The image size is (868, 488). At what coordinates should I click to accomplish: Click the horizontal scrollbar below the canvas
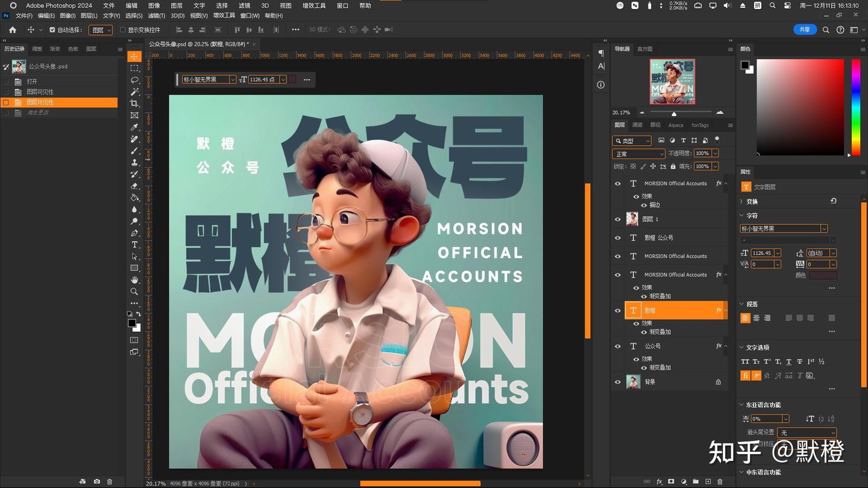[420, 483]
